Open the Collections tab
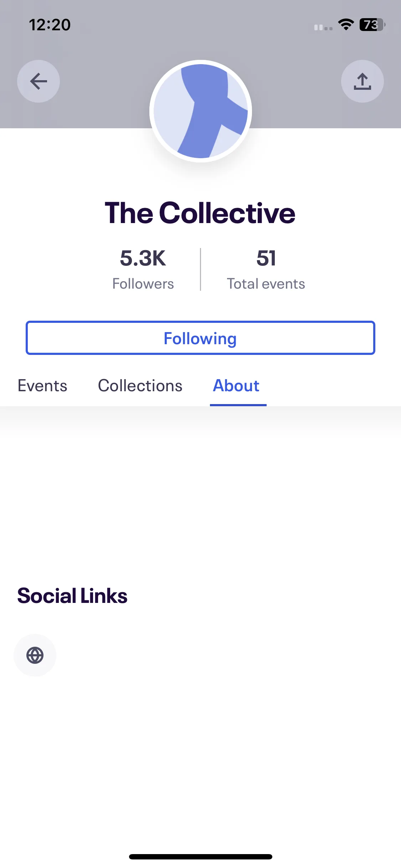The image size is (401, 868). pyautogui.click(x=140, y=386)
